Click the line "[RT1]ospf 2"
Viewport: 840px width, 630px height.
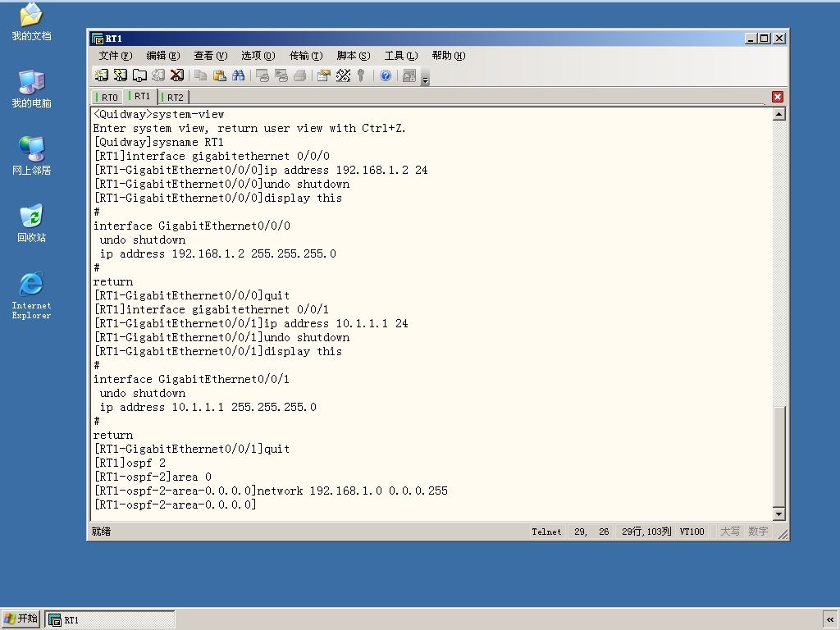130,463
